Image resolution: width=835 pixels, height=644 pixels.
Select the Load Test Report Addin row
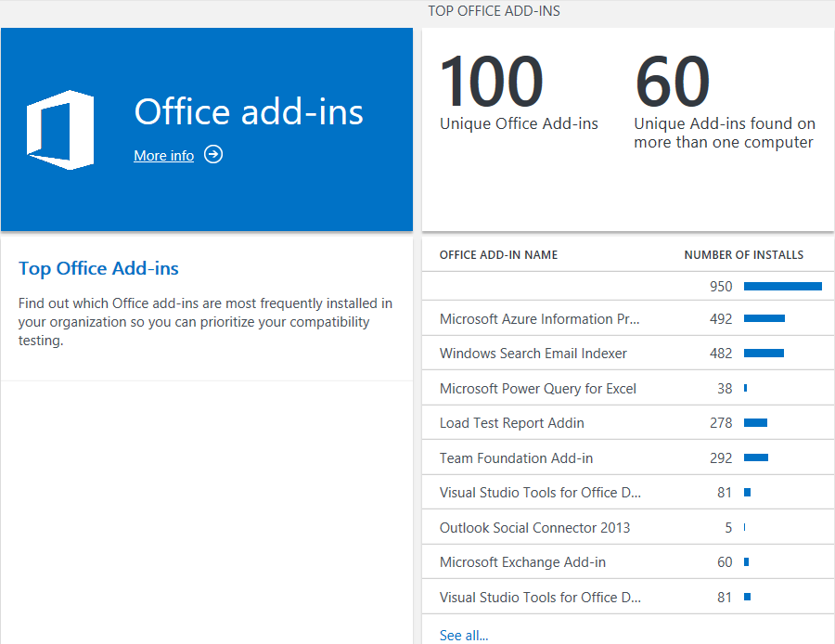point(628,423)
